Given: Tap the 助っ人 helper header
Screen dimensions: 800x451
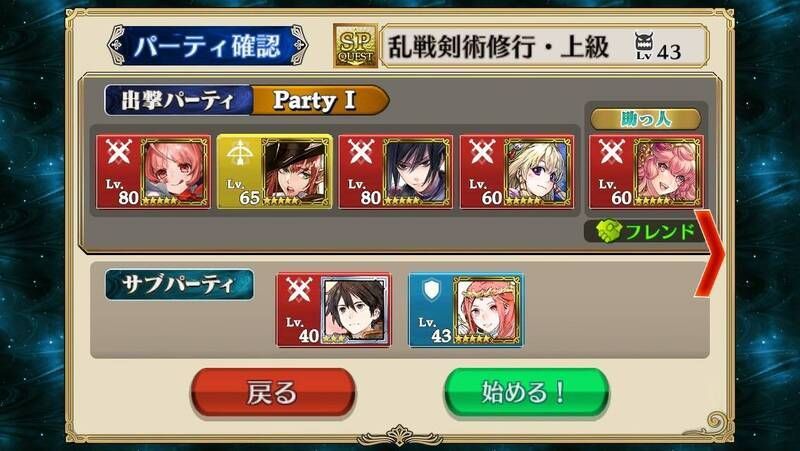Looking at the screenshot, I should pos(645,119).
